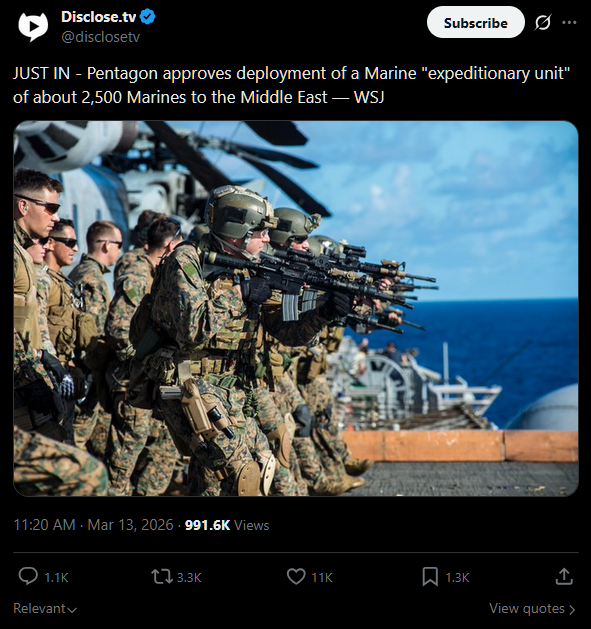Screen dimensions: 591x629
Task: Click the blue verified badge
Action: tap(148, 17)
